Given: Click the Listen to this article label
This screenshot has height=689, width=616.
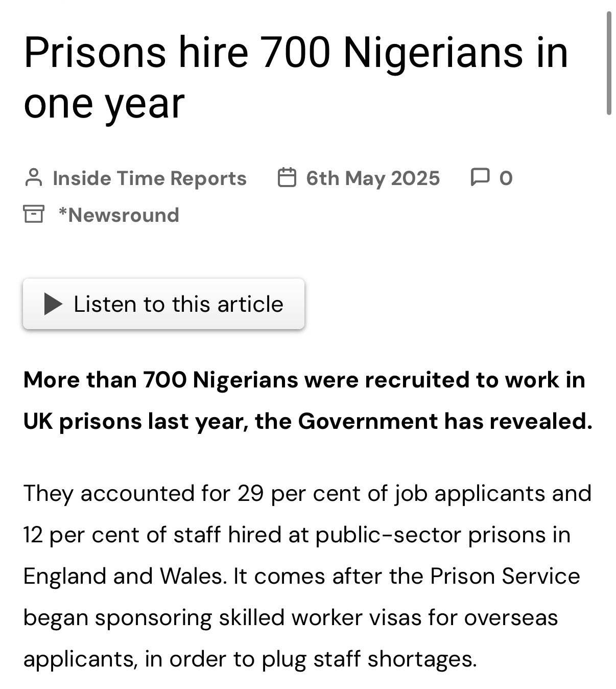Looking at the screenshot, I should tap(178, 304).
